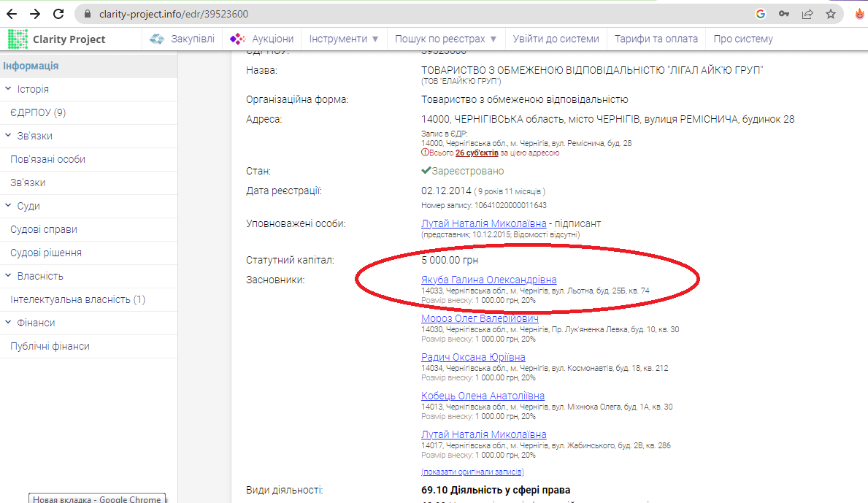868x503 pixels.
Task: Open Судові справи in sidebar
Action: click(44, 229)
